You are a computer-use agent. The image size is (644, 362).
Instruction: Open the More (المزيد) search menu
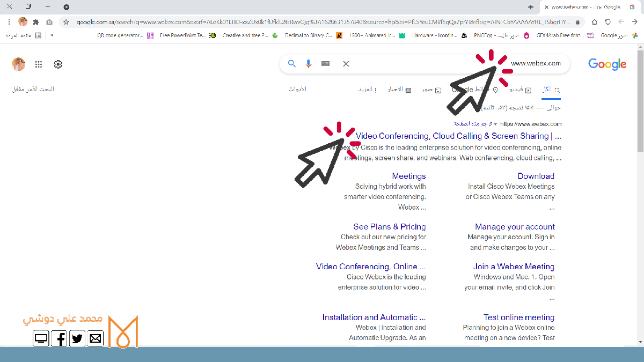pos(367,90)
